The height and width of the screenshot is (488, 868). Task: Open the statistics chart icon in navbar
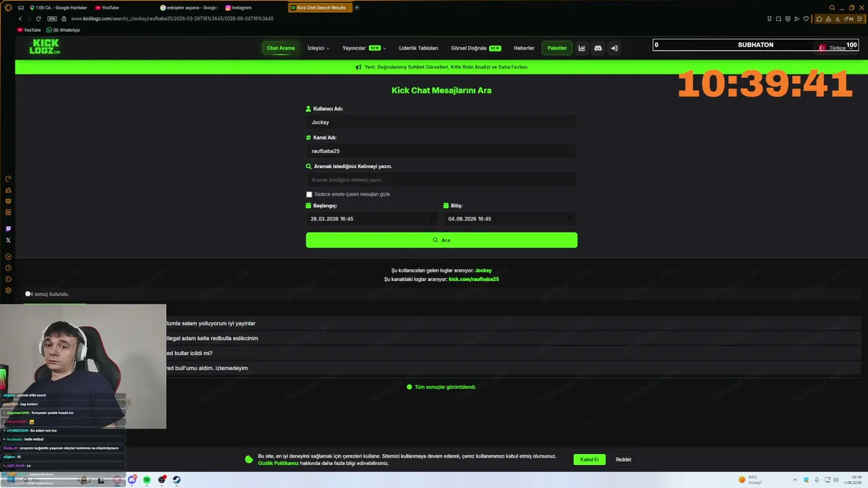tap(581, 48)
